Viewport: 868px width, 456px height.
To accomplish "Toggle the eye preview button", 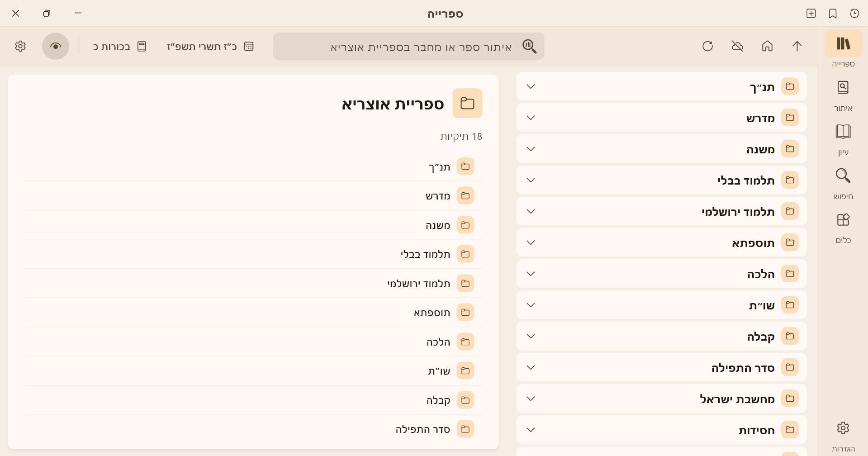I will 56,46.
